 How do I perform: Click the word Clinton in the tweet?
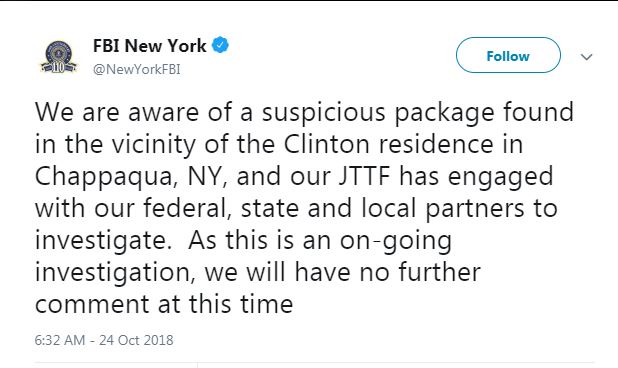point(326,144)
